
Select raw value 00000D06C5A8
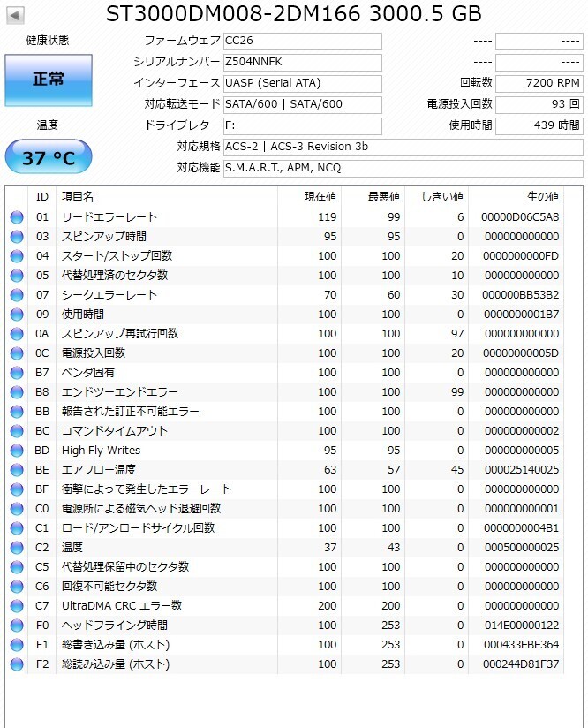(x=520, y=217)
